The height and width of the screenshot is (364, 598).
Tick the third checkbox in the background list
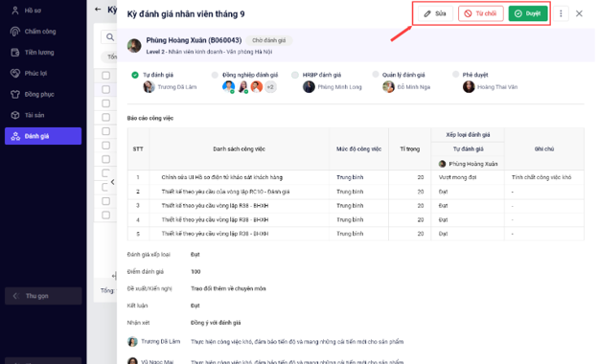(x=106, y=103)
